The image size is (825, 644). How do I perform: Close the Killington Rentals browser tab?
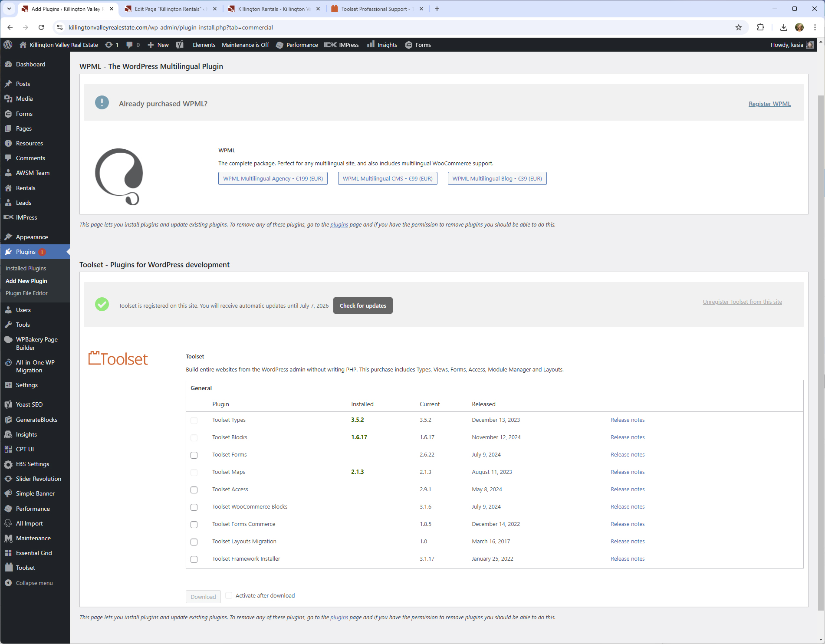pyautogui.click(x=318, y=9)
